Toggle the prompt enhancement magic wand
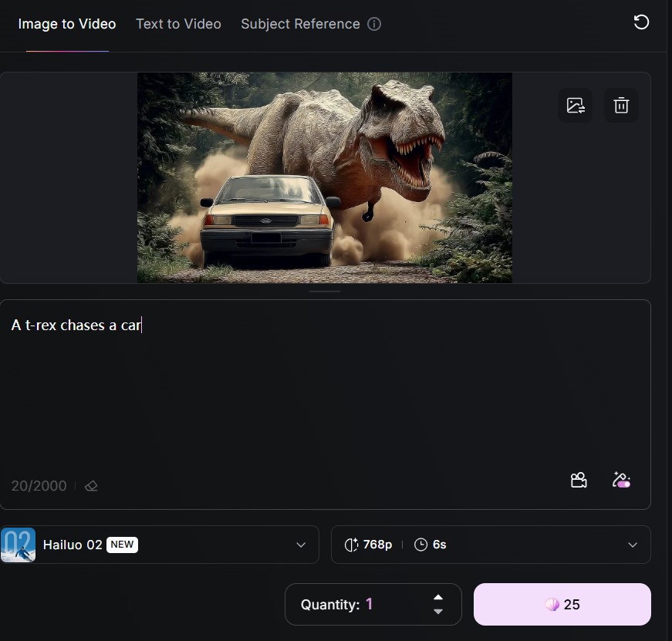The image size is (672, 641). (621, 480)
